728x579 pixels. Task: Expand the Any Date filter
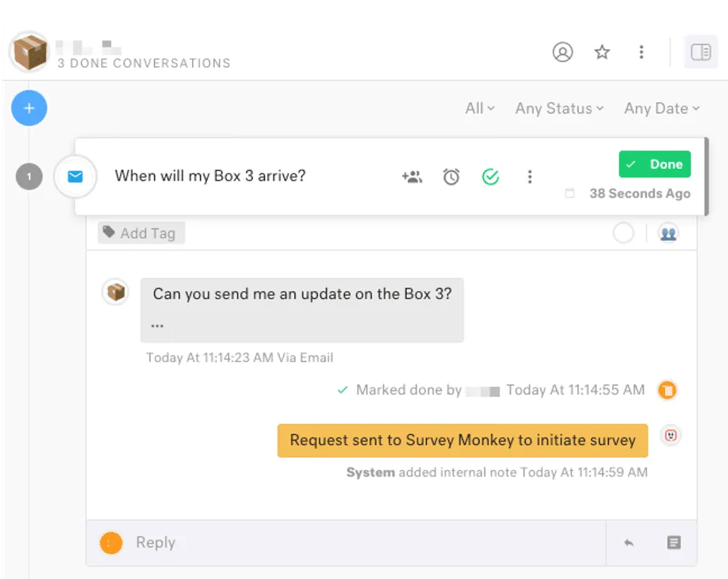(661, 109)
